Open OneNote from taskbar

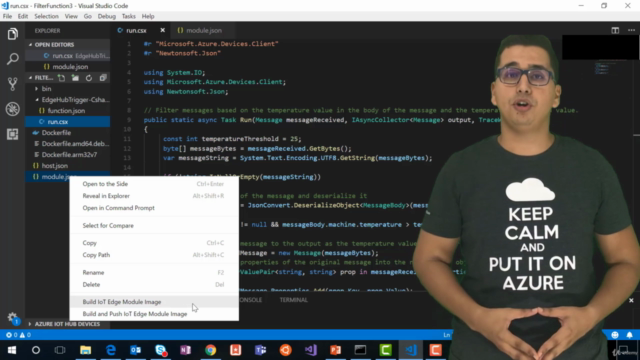coord(185,350)
